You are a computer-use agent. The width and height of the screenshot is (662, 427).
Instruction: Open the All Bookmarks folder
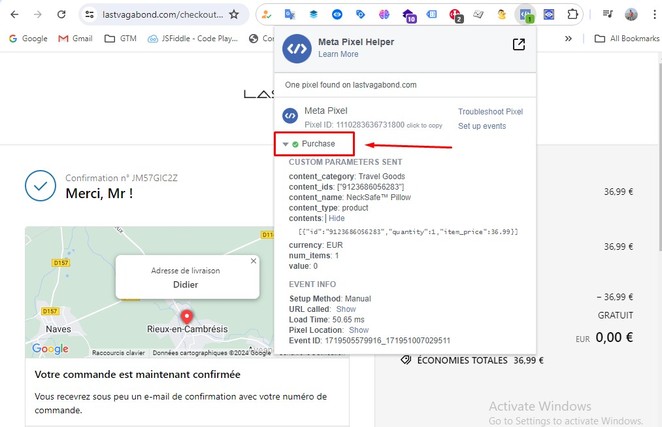627,38
